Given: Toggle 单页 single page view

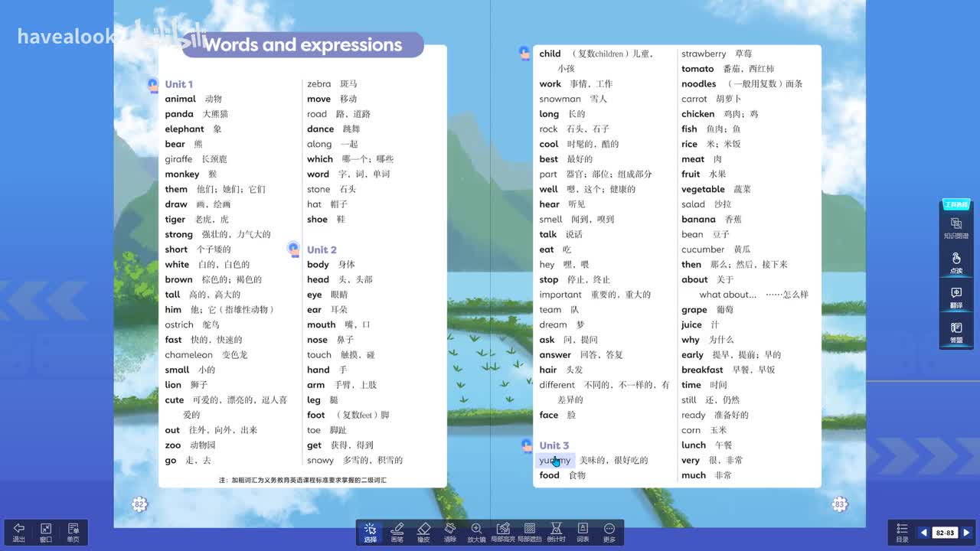Looking at the screenshot, I should (73, 533).
